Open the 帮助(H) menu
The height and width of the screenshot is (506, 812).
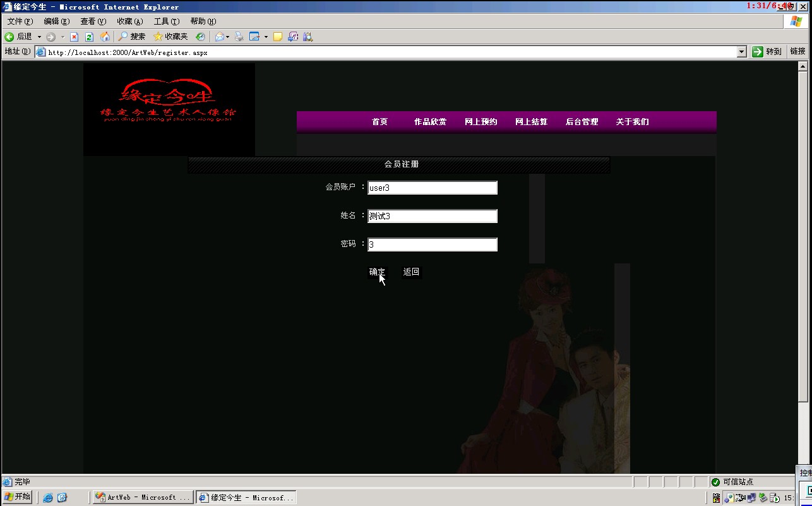click(203, 21)
